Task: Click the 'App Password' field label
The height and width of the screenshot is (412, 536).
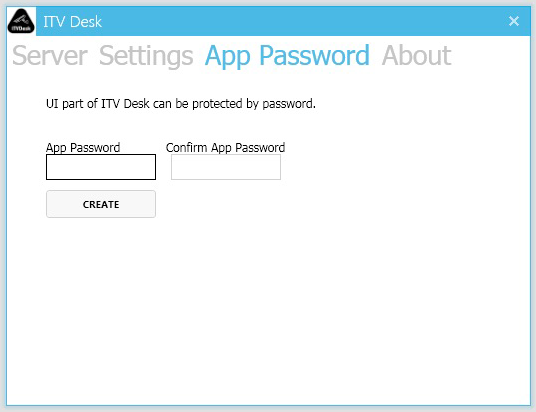Action: pos(83,148)
